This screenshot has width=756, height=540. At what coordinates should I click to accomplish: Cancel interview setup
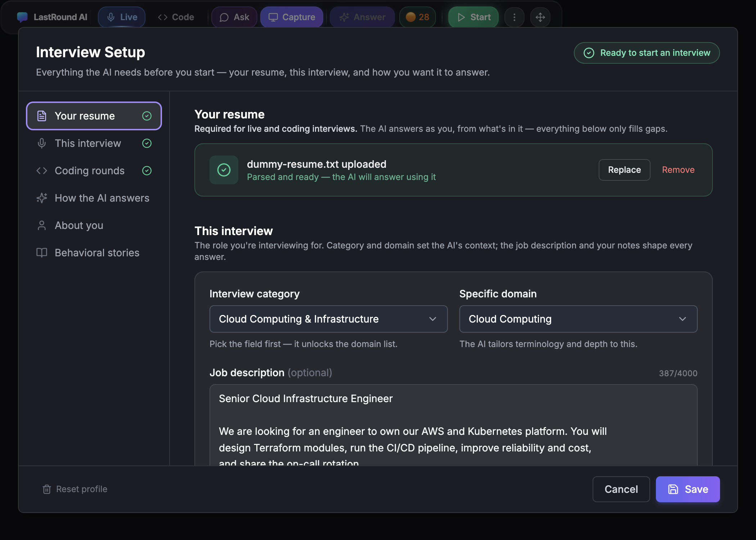pos(621,489)
